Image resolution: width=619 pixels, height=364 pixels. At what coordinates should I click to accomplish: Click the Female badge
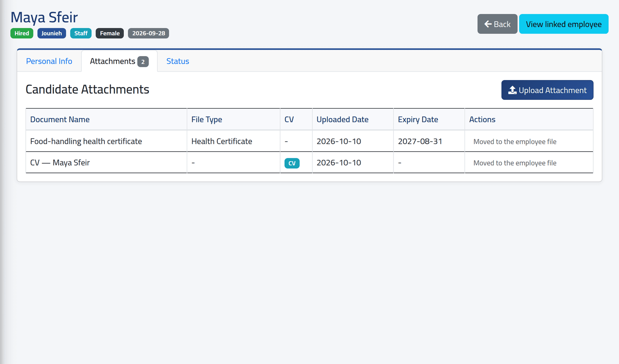[110, 33]
